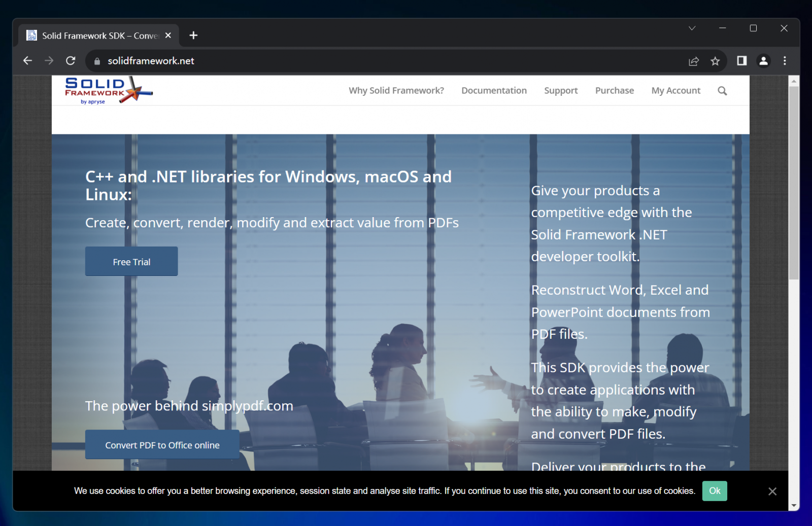Minimize the browser window
Screen dimensions: 812x526
click(x=723, y=28)
